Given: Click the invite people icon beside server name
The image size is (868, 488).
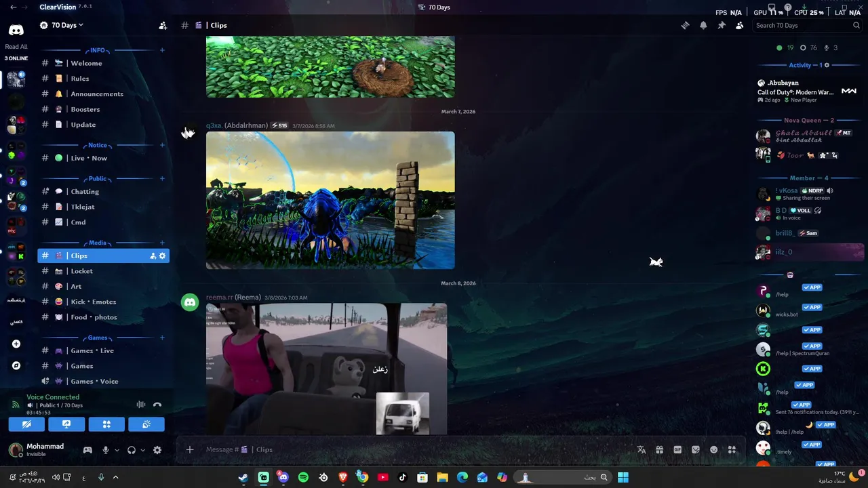Looking at the screenshot, I should (163, 25).
